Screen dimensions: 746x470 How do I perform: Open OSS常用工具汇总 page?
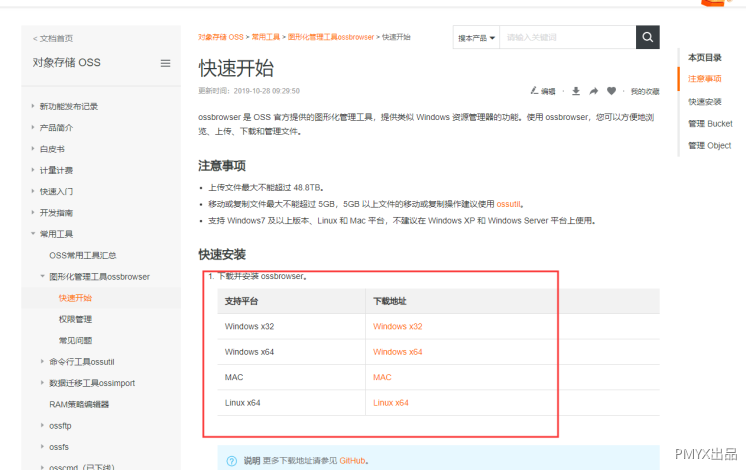[x=83, y=255]
